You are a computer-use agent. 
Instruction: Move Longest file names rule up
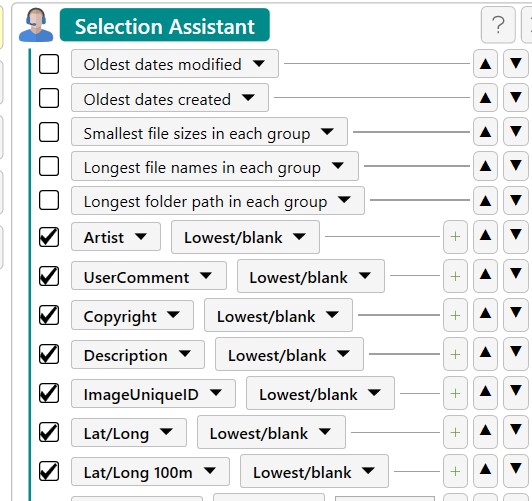486,166
